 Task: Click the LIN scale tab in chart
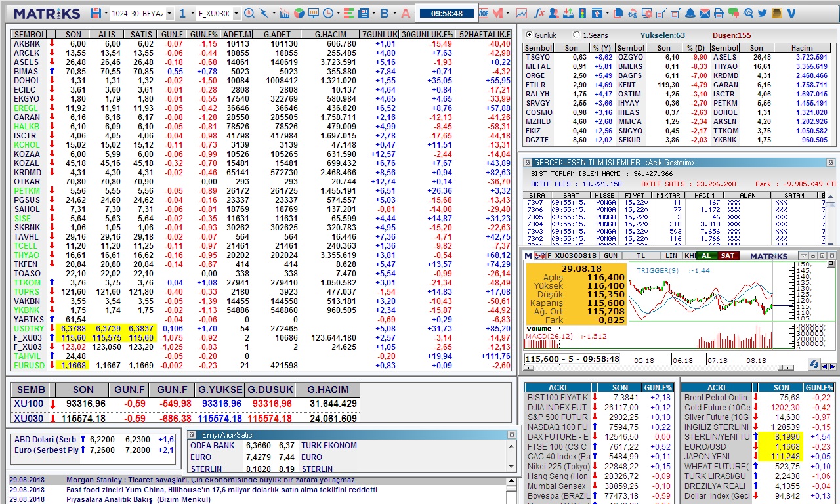[x=671, y=256]
